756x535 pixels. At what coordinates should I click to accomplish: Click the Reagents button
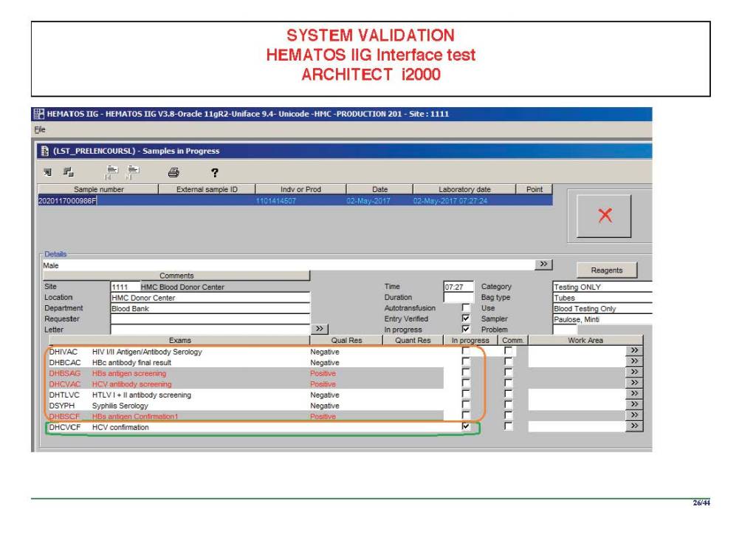606,270
